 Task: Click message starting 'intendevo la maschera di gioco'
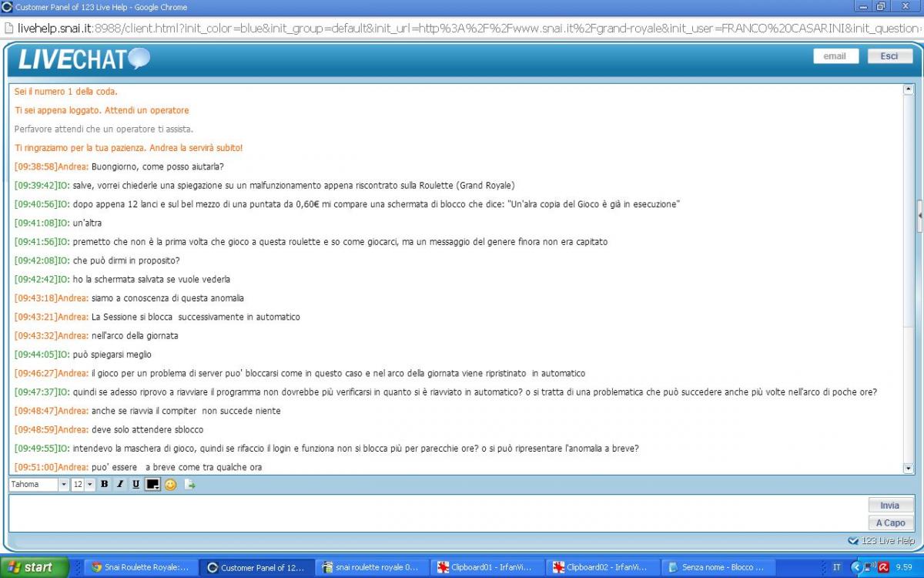(x=356, y=449)
